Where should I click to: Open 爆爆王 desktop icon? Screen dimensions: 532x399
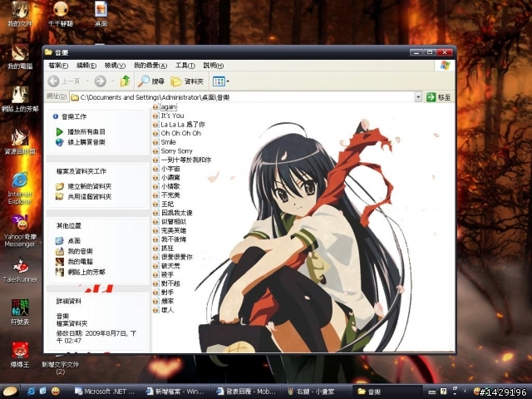(20, 355)
